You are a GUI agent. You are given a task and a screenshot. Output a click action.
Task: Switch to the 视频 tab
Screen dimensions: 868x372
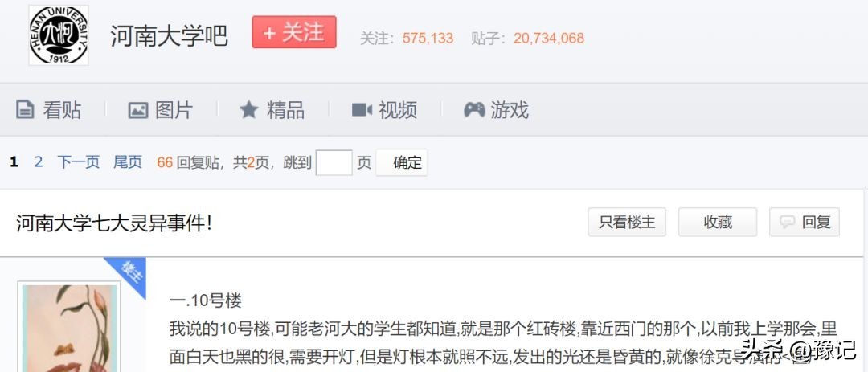(384, 109)
